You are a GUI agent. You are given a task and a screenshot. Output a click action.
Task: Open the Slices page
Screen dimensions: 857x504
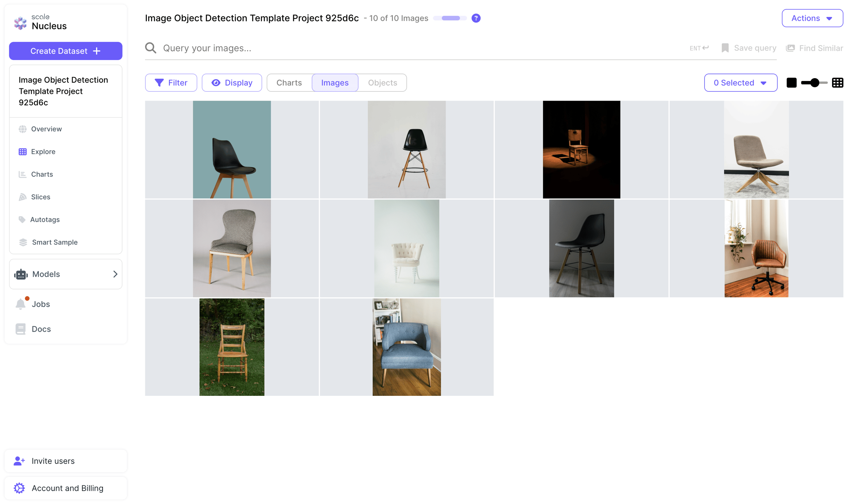coord(41,197)
